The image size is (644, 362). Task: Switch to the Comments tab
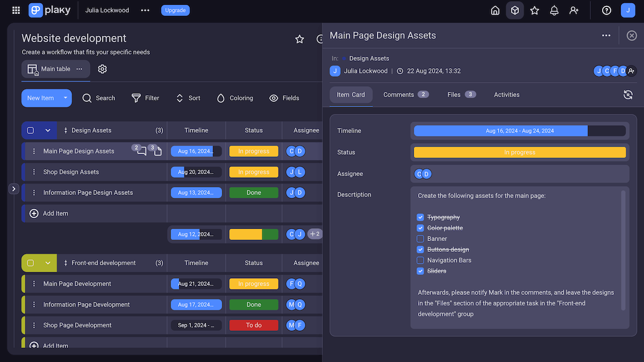(405, 95)
